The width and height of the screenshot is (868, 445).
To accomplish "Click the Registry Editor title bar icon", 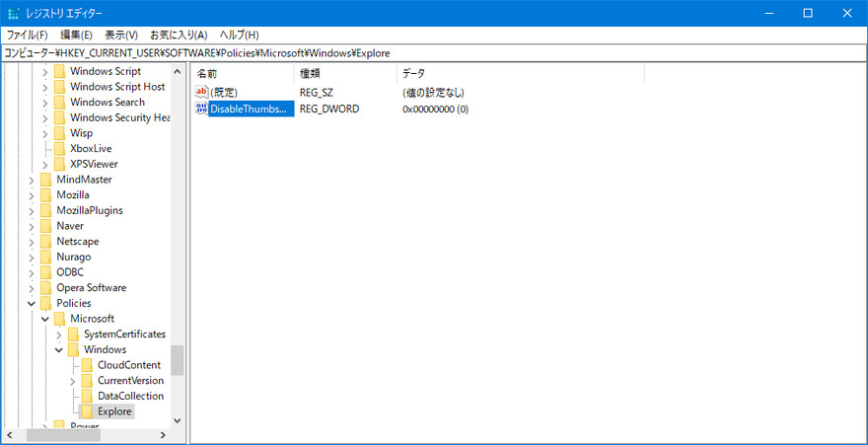I will click(x=14, y=13).
